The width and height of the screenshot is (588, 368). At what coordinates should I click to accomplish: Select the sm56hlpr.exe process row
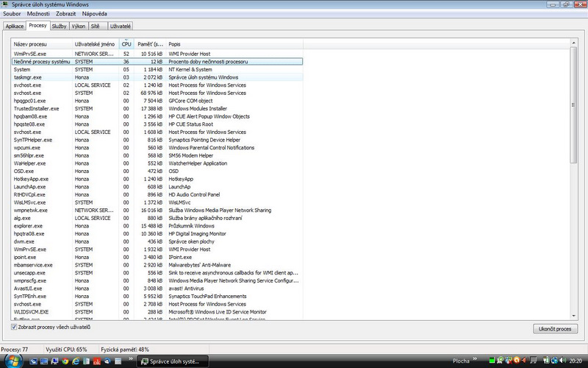coord(157,155)
